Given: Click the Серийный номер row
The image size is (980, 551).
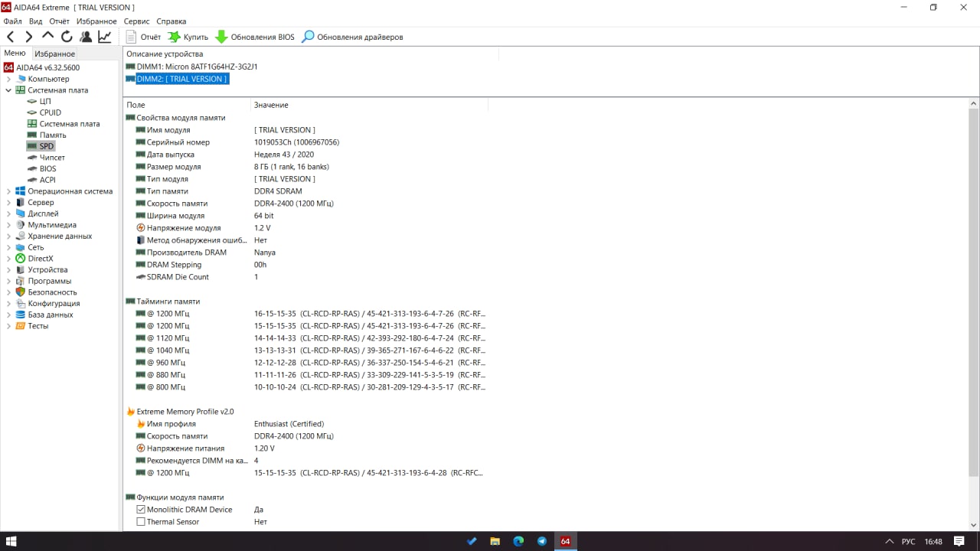Looking at the screenshot, I should click(x=306, y=142).
